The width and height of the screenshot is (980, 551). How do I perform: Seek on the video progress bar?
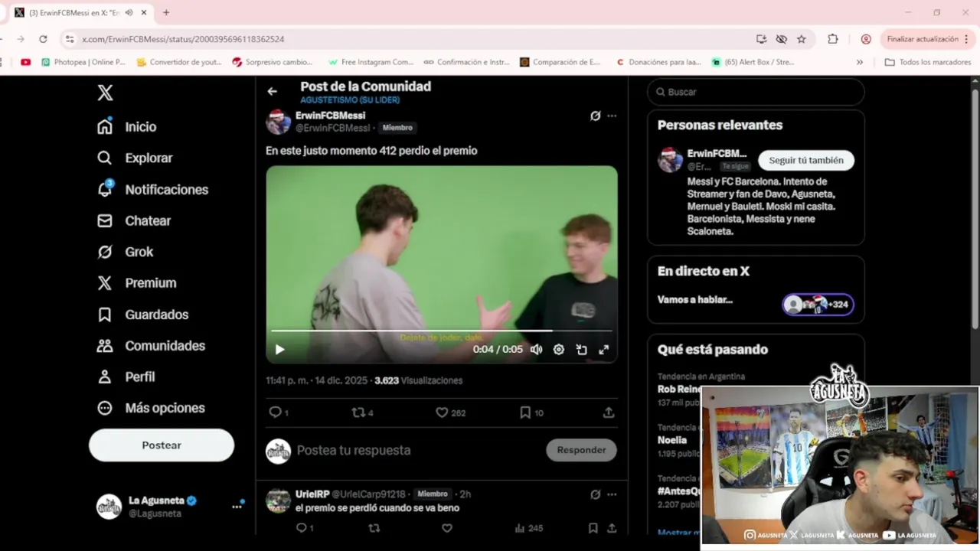(442, 331)
